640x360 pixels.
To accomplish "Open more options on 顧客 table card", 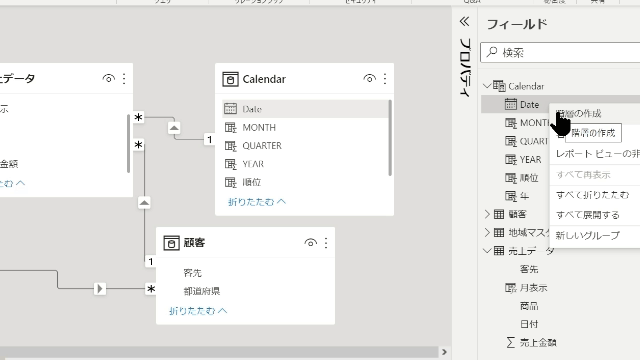I will (326, 243).
